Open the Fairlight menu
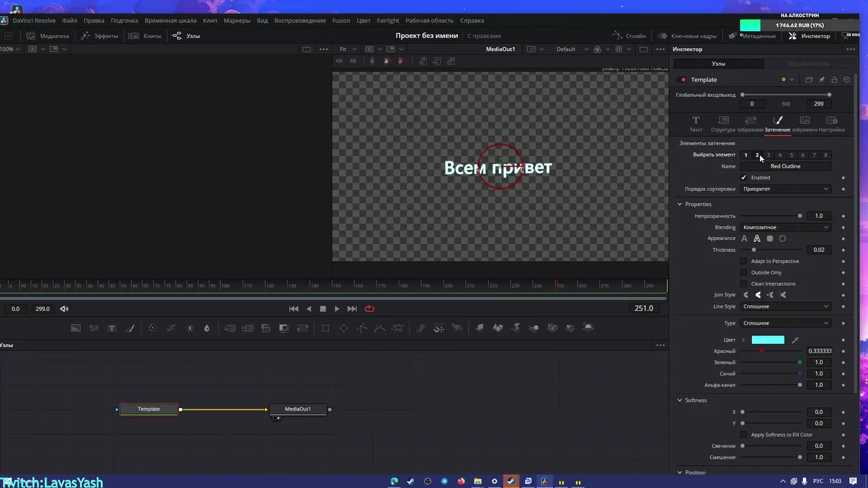The height and width of the screenshot is (488, 868). tap(388, 20)
